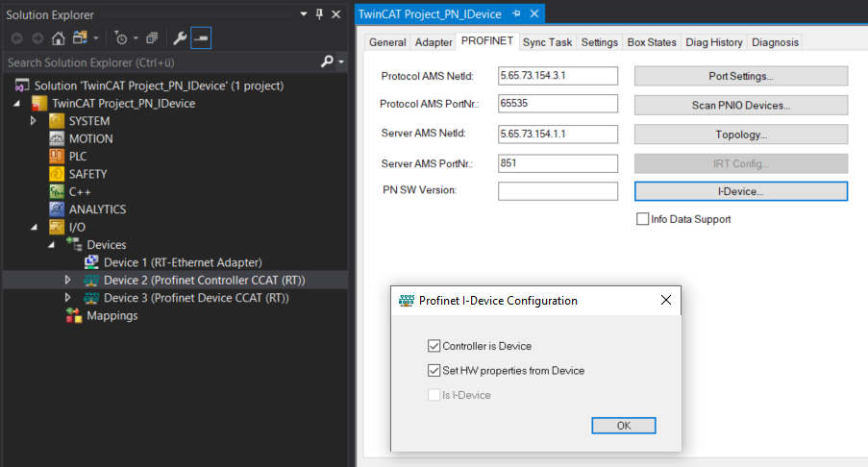Screen dimensions: 868x467
Task: Click the Devices node icon
Action: tap(74, 244)
